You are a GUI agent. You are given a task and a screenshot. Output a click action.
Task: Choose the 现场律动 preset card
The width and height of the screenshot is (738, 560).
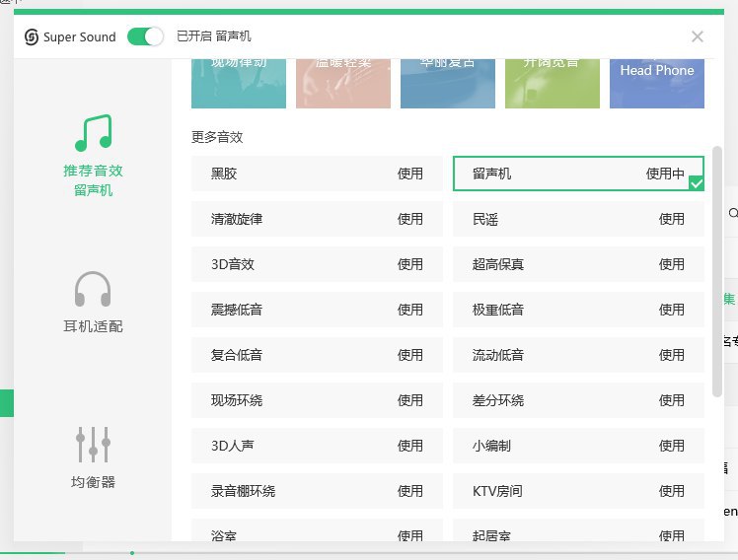[239, 81]
